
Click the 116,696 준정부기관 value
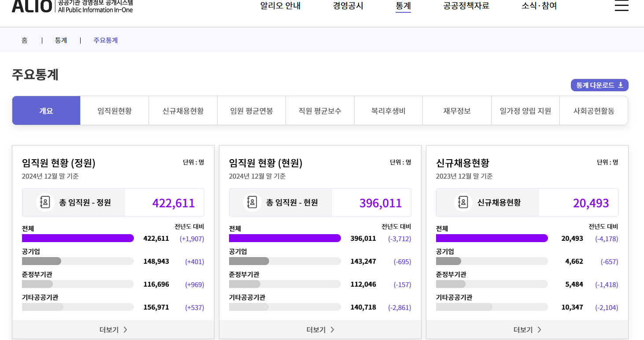coord(156,284)
